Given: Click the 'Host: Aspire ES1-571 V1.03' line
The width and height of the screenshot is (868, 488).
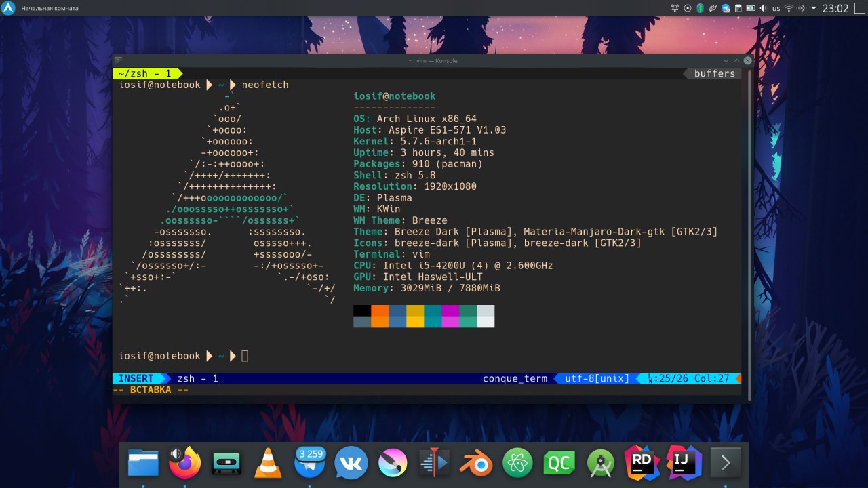Looking at the screenshot, I should [x=430, y=130].
